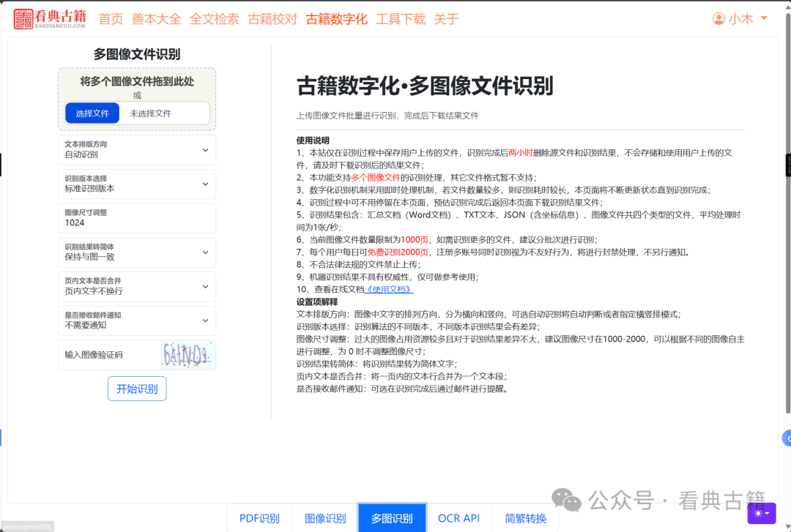This screenshot has height=532, width=791.
Task: Click the 图像尺寸调整 input showing 1024
Action: pyautogui.click(x=136, y=217)
